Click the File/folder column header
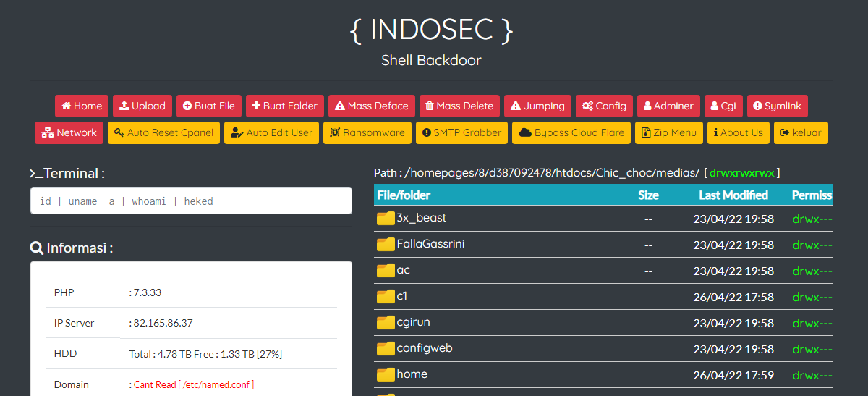 click(x=404, y=195)
